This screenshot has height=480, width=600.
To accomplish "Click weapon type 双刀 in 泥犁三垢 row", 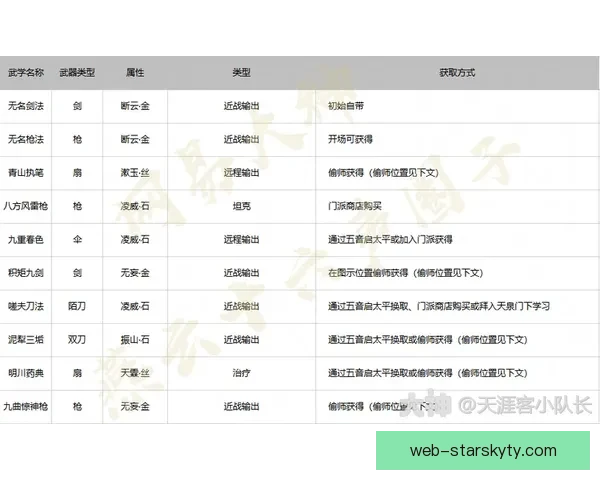I will [x=77, y=340].
